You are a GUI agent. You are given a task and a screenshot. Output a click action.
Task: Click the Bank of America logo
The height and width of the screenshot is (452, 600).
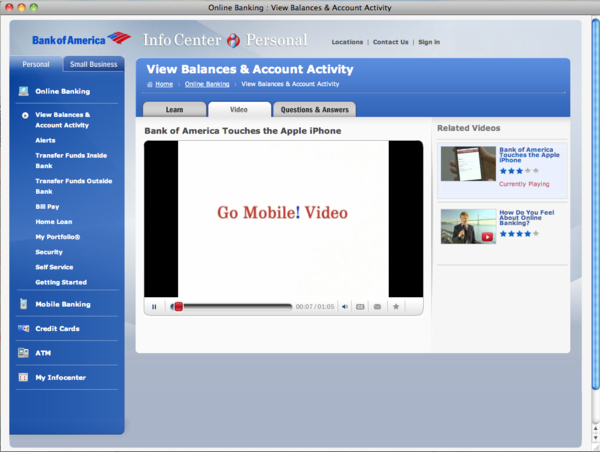coord(81,40)
